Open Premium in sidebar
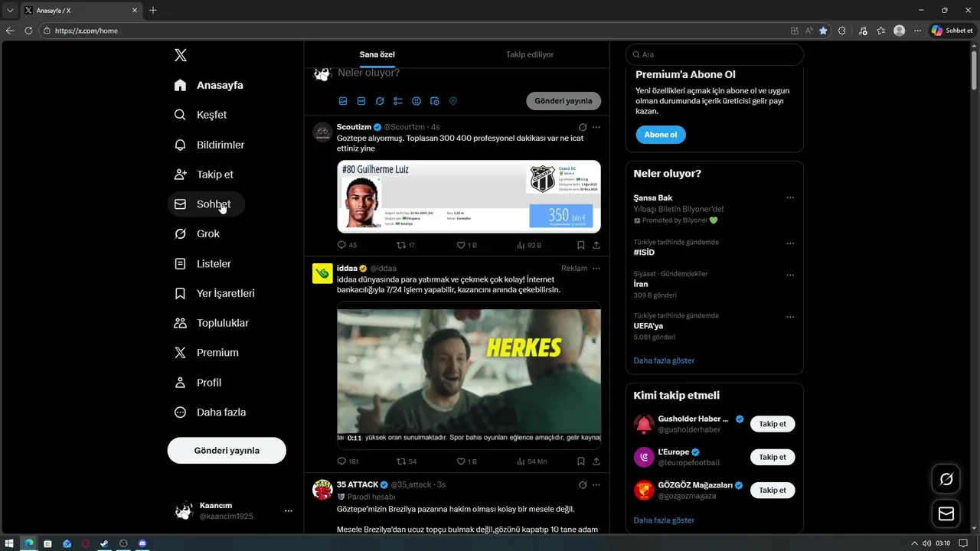 207,353
